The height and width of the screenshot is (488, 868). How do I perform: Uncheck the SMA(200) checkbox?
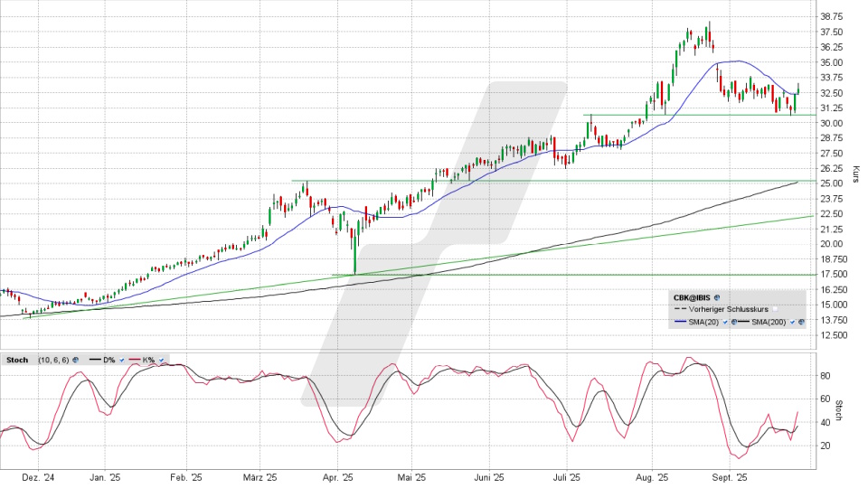792,322
